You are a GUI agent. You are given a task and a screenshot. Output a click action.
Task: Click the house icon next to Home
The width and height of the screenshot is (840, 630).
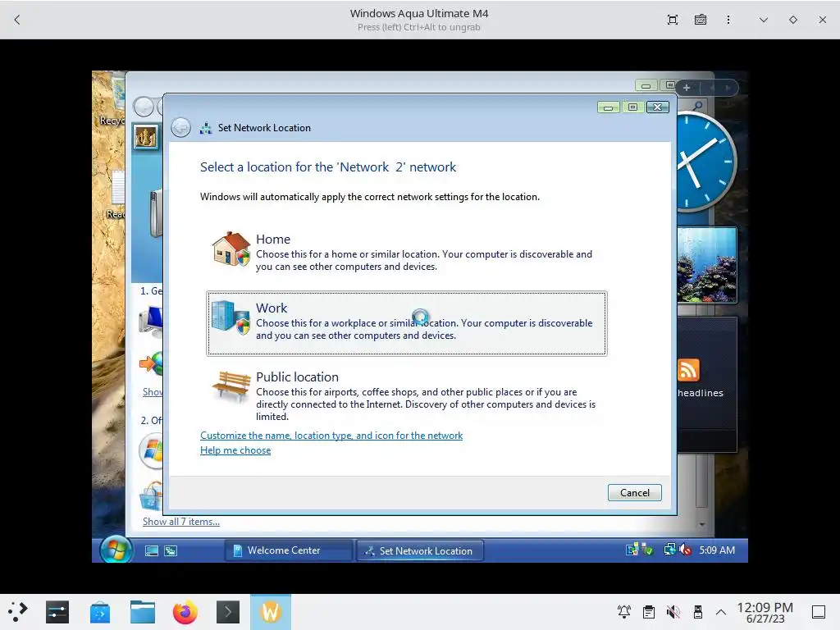231,249
